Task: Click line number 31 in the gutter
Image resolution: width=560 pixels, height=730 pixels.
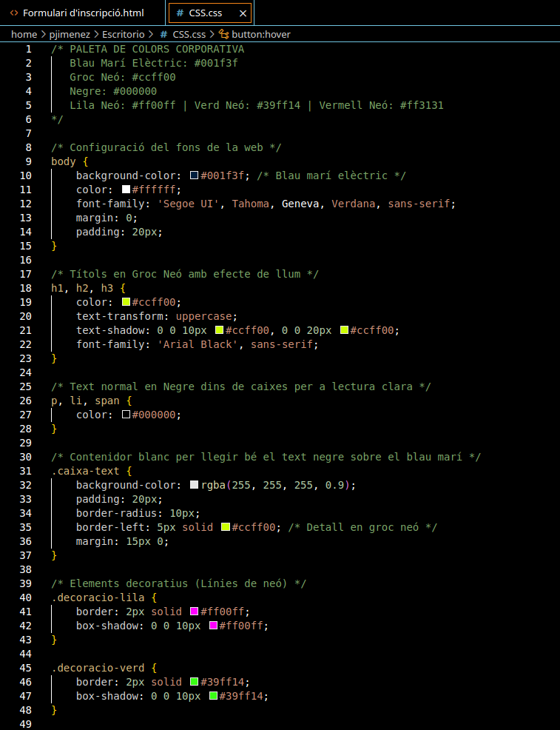Action: click(26, 471)
